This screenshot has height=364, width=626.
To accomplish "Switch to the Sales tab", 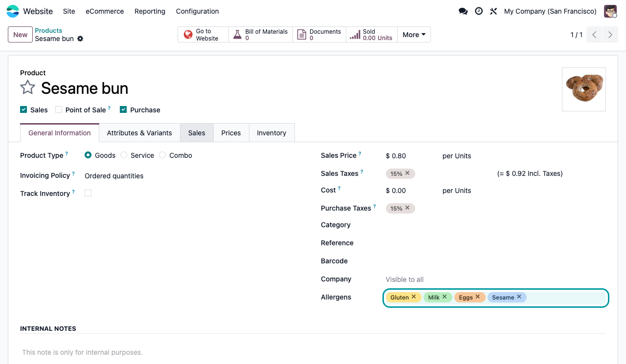I will pos(197,133).
